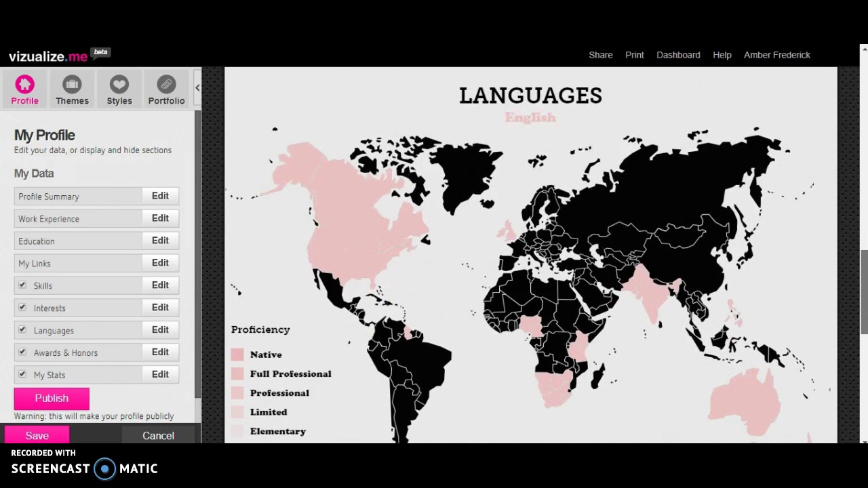Select the Native proficiency swatch
Image resolution: width=868 pixels, height=488 pixels.
(x=237, y=354)
